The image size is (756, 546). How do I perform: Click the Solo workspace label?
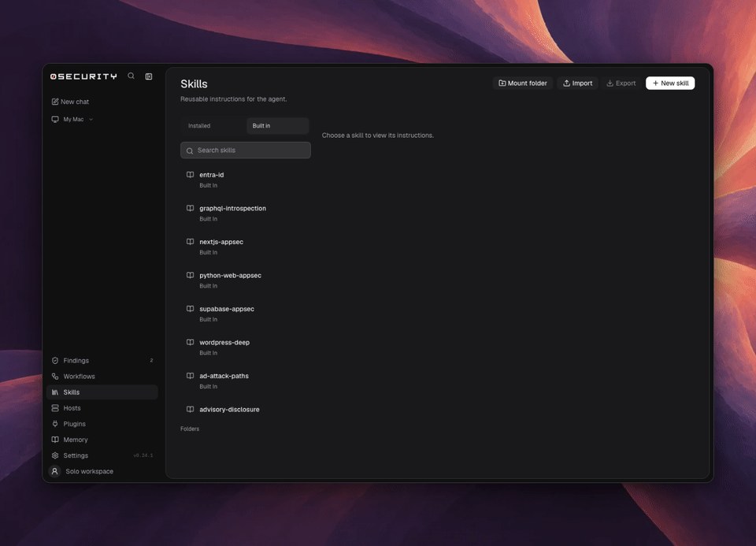pyautogui.click(x=89, y=471)
